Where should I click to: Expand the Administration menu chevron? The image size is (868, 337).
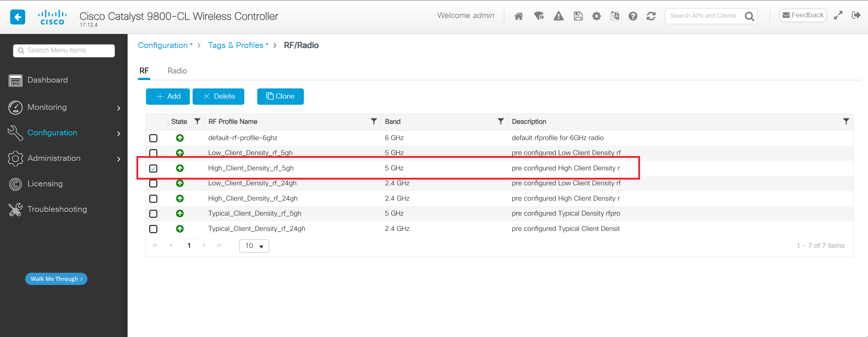[119, 159]
